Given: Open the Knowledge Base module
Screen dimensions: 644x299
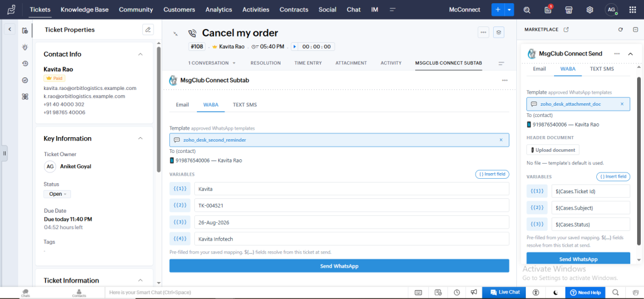Looking at the screenshot, I should (85, 9).
